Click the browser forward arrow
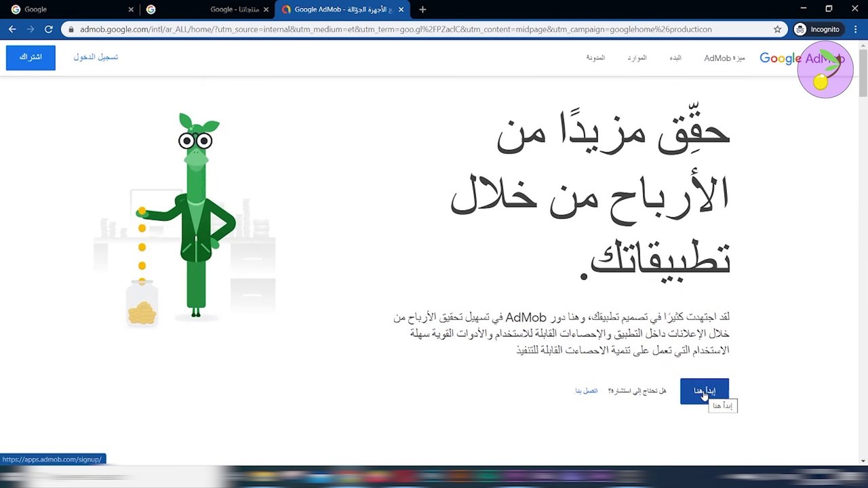 (31, 29)
